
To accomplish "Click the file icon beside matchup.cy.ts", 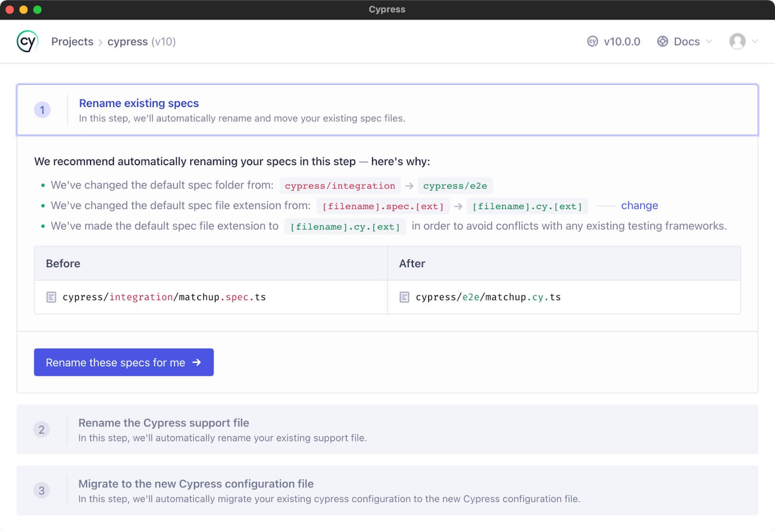I will [x=404, y=297].
